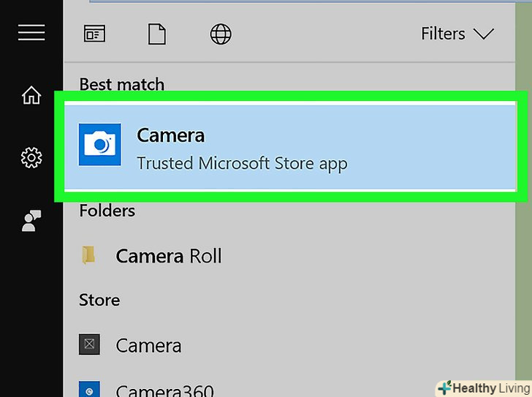Open the Settings gear in the sidebar
Screen dimensions: 532x397
tap(31, 157)
